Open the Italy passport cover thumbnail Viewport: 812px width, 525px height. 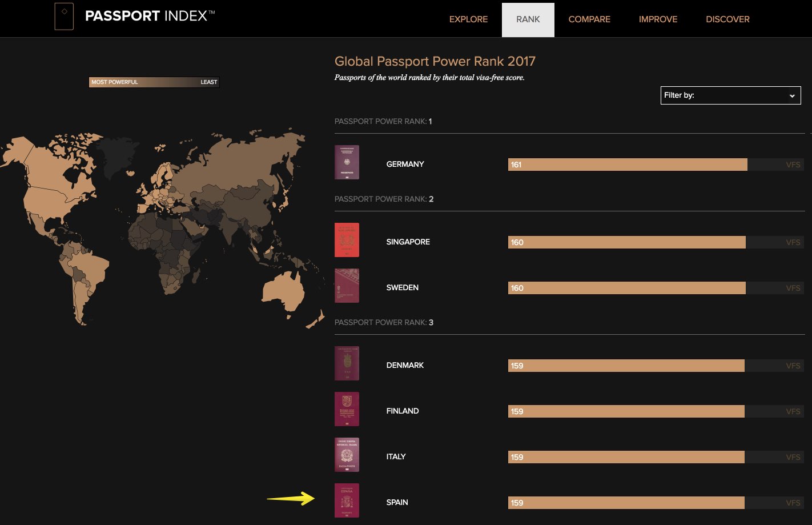coord(347,455)
